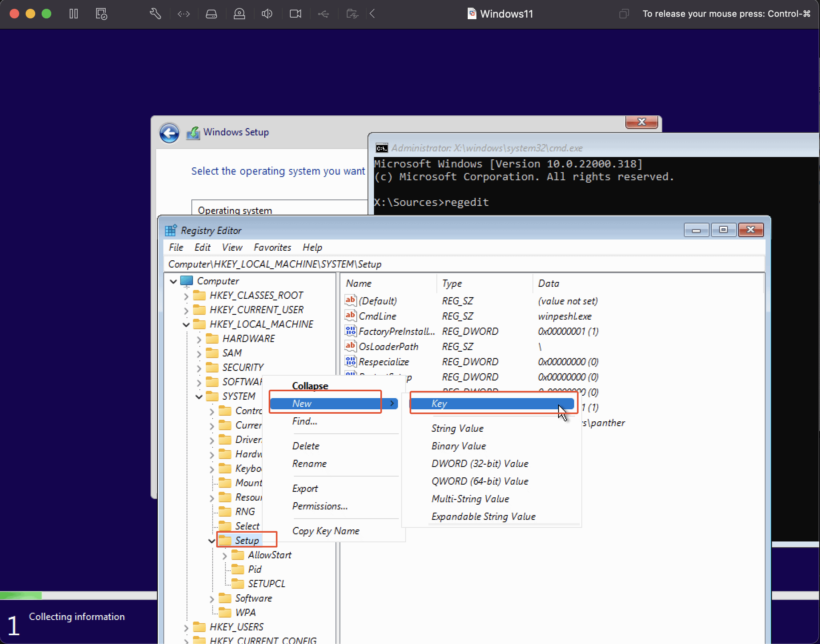The width and height of the screenshot is (820, 644).
Task: Click the registry address bar path
Action: (x=464, y=264)
